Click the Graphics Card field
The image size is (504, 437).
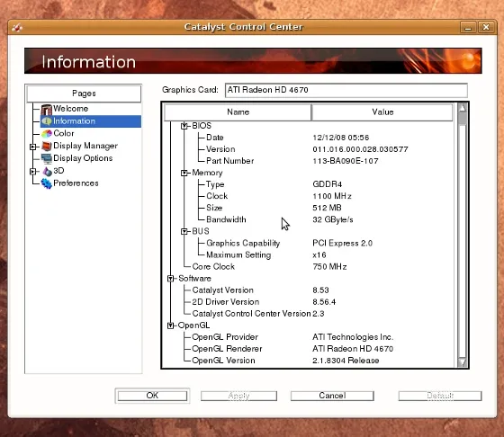click(346, 90)
